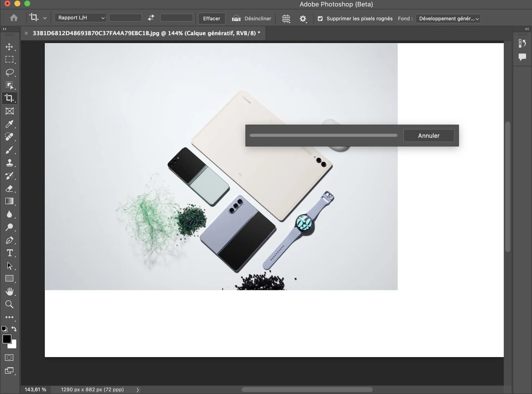532x394 pixels.
Task: Swap foreground and background colors
Action: pyautogui.click(x=14, y=329)
